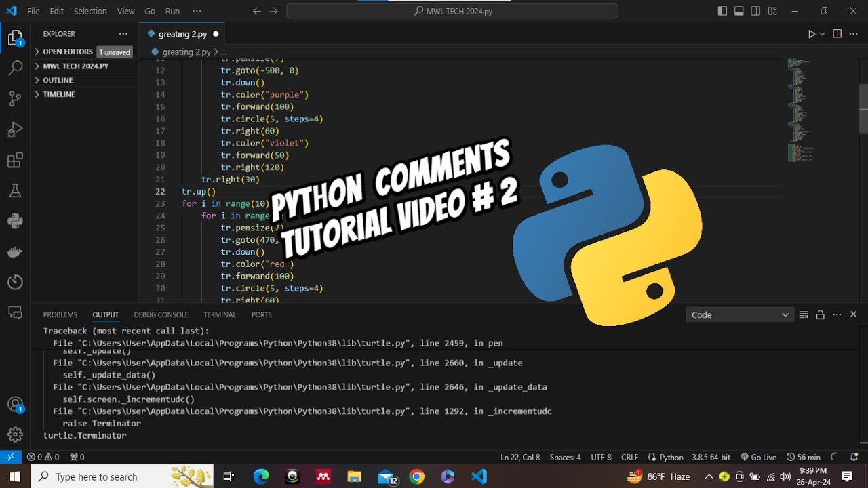Show hidden system tray icons
The width and height of the screenshot is (868, 488).
(x=709, y=476)
